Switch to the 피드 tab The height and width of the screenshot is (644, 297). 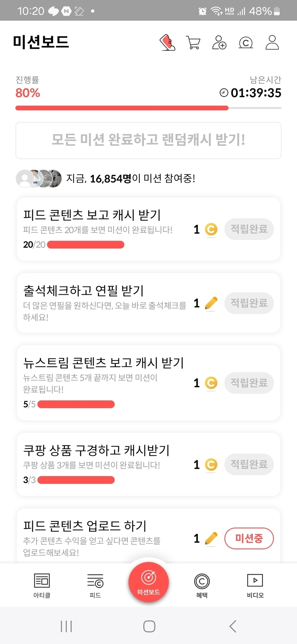point(95,585)
